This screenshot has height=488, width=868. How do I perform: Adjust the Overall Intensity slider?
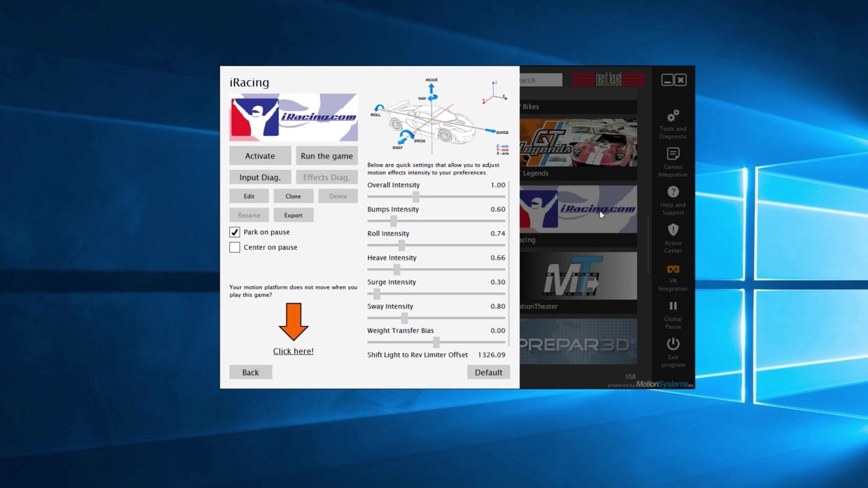point(416,196)
